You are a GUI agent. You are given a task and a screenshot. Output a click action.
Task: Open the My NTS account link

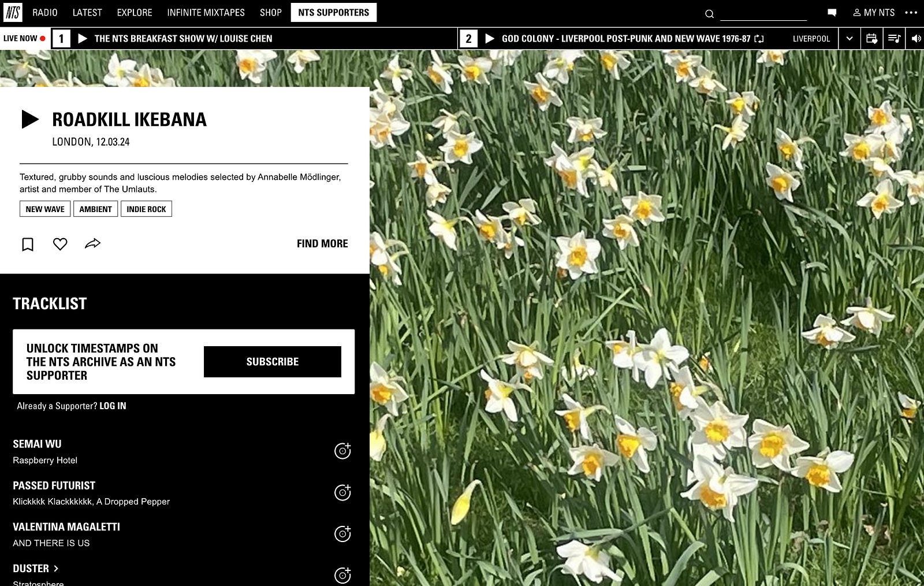(874, 12)
